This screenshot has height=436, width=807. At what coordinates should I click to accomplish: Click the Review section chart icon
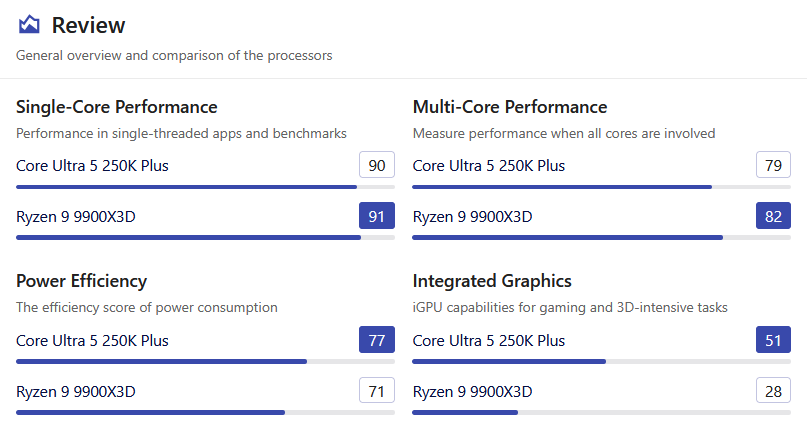click(x=29, y=24)
